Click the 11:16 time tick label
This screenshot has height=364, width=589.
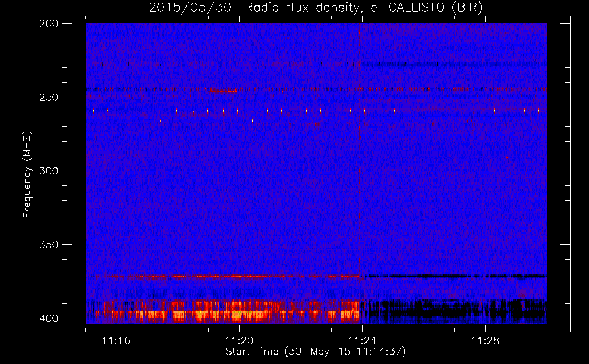pyautogui.click(x=116, y=341)
